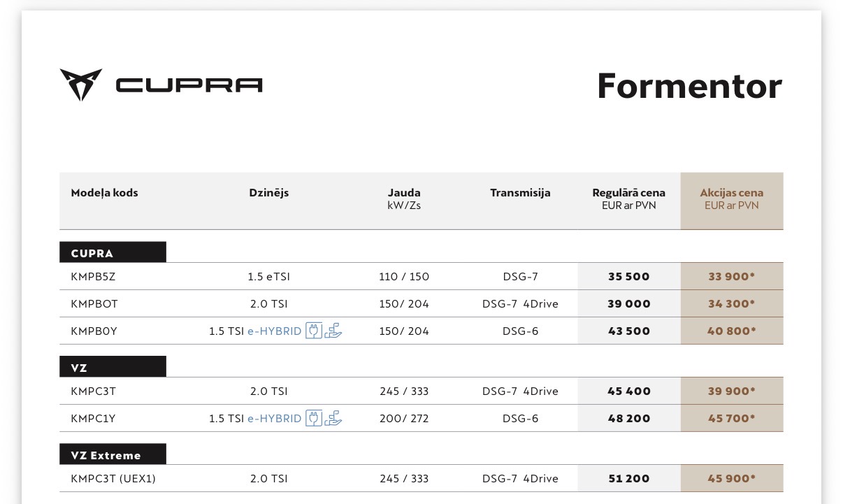Image resolution: width=843 pixels, height=504 pixels.
Task: Click the VZ Extreme section header
Action: point(113,454)
